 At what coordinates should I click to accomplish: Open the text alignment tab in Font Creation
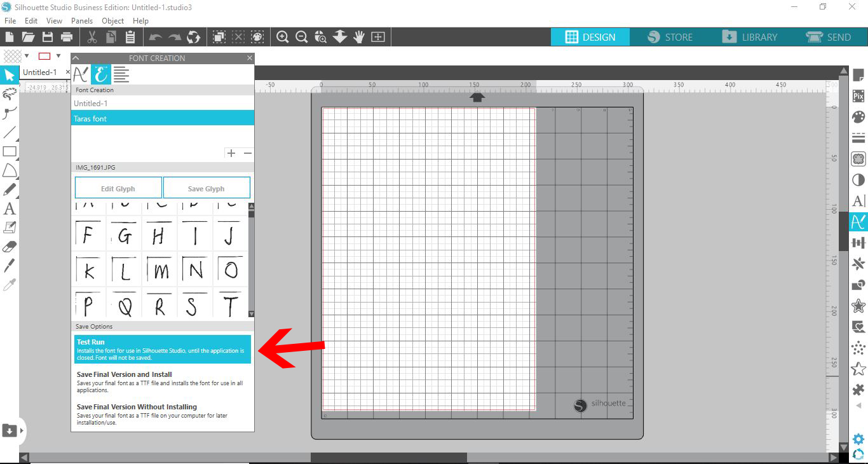[121, 74]
